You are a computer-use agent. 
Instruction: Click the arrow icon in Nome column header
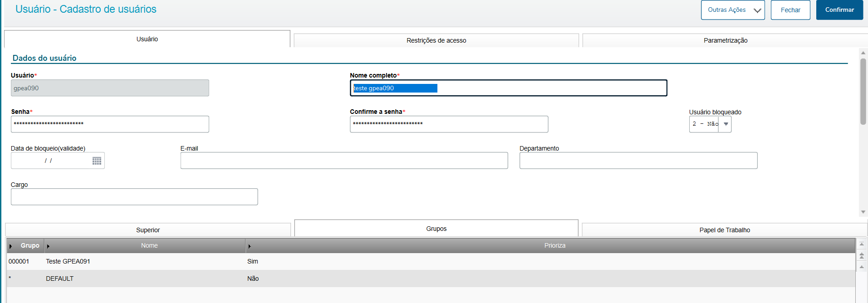click(x=48, y=246)
